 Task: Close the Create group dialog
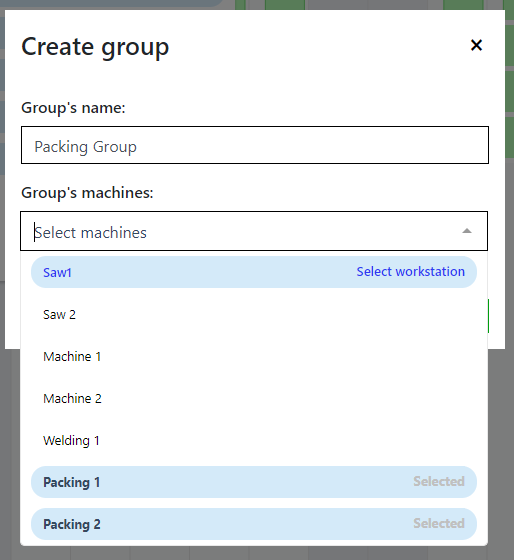pyautogui.click(x=476, y=45)
